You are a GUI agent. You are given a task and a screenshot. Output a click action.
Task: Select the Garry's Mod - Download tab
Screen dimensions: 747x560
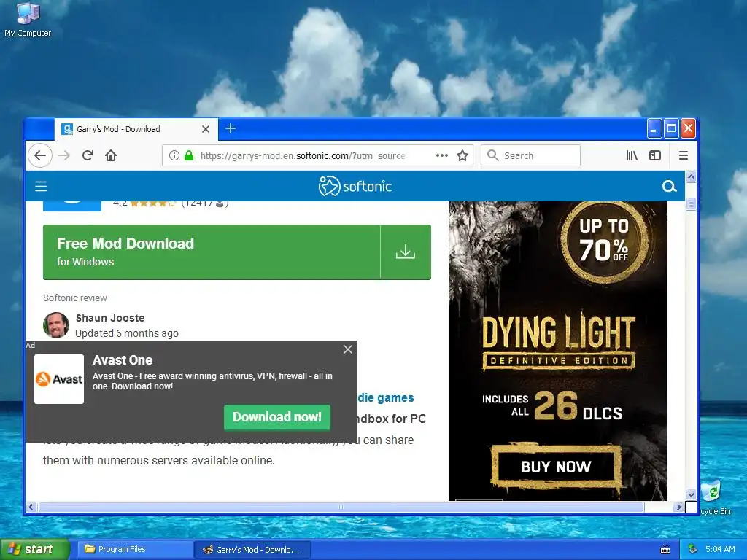tap(136, 129)
